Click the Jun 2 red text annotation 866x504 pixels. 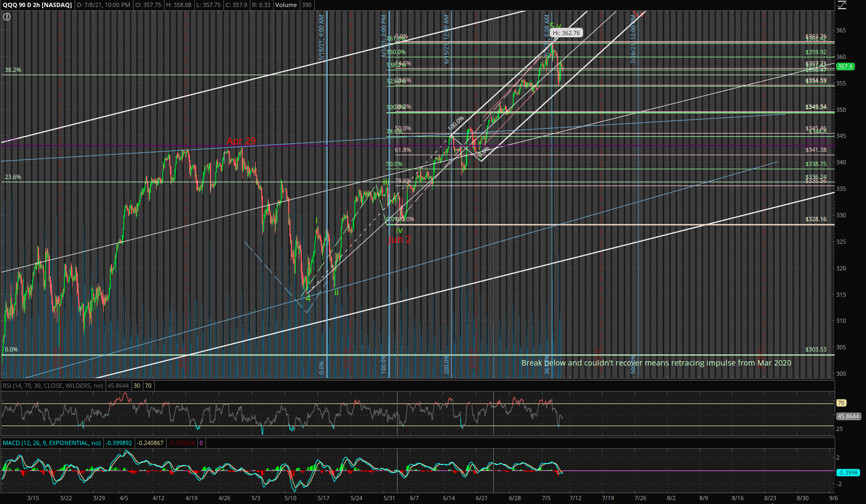pos(400,240)
